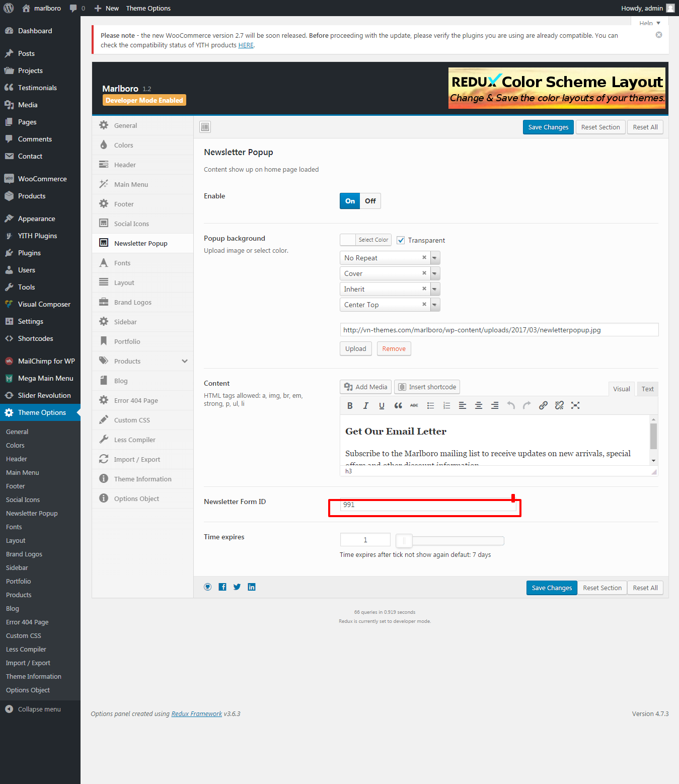679x784 pixels.
Task: Switch to the Text editor tab
Action: coord(647,389)
